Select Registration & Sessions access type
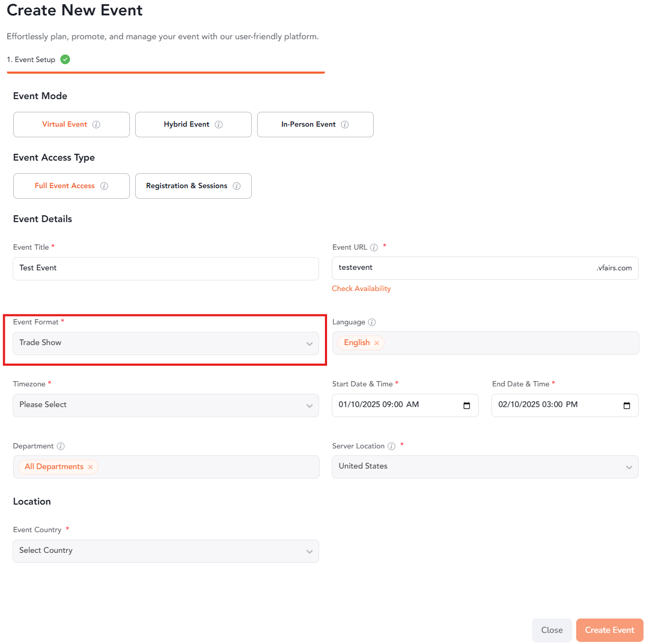The width and height of the screenshot is (652, 644). click(x=193, y=186)
